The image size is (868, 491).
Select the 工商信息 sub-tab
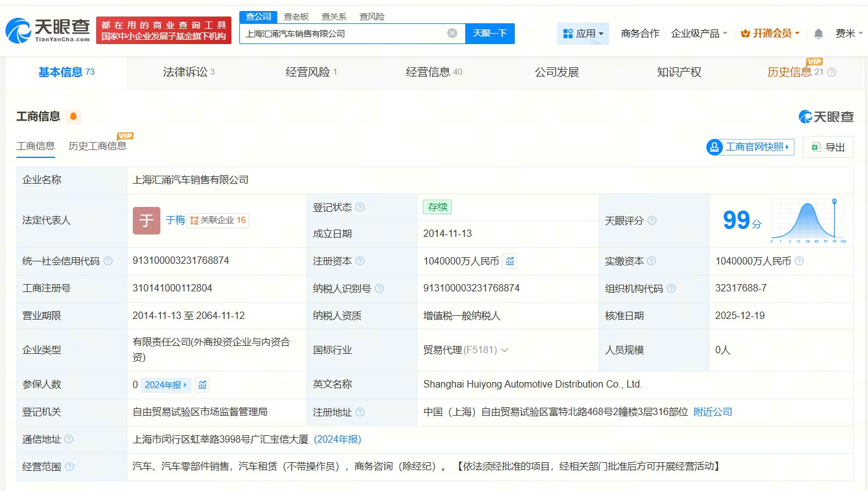point(36,146)
